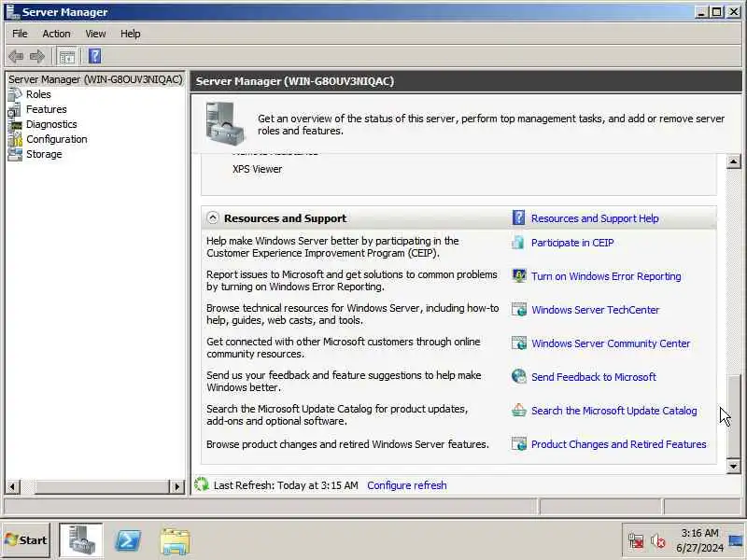747x560 pixels.
Task: Click the Windows Server Community Center icon
Action: pyautogui.click(x=519, y=343)
